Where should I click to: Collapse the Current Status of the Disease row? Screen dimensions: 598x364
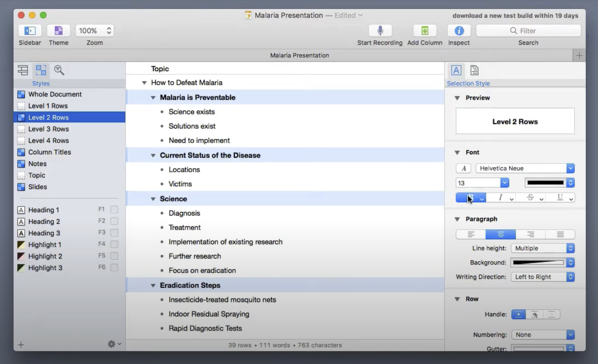(153, 156)
